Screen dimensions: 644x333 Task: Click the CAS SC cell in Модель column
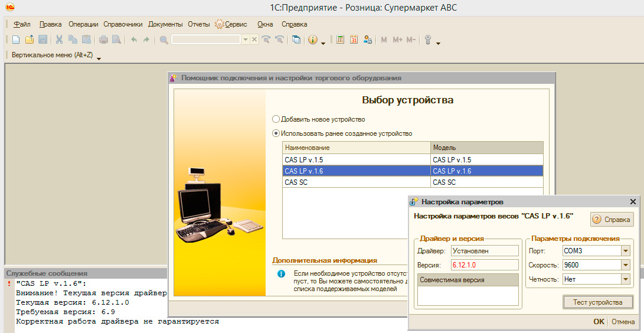pyautogui.click(x=487, y=182)
